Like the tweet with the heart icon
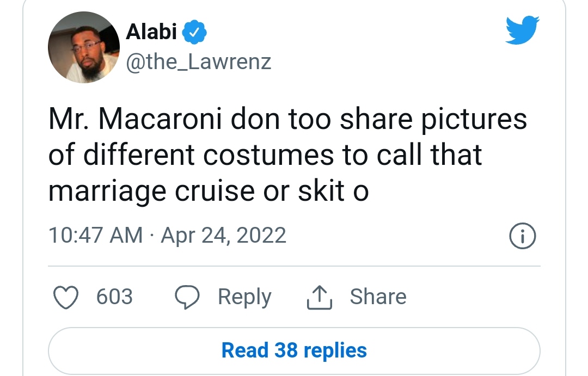 65,297
